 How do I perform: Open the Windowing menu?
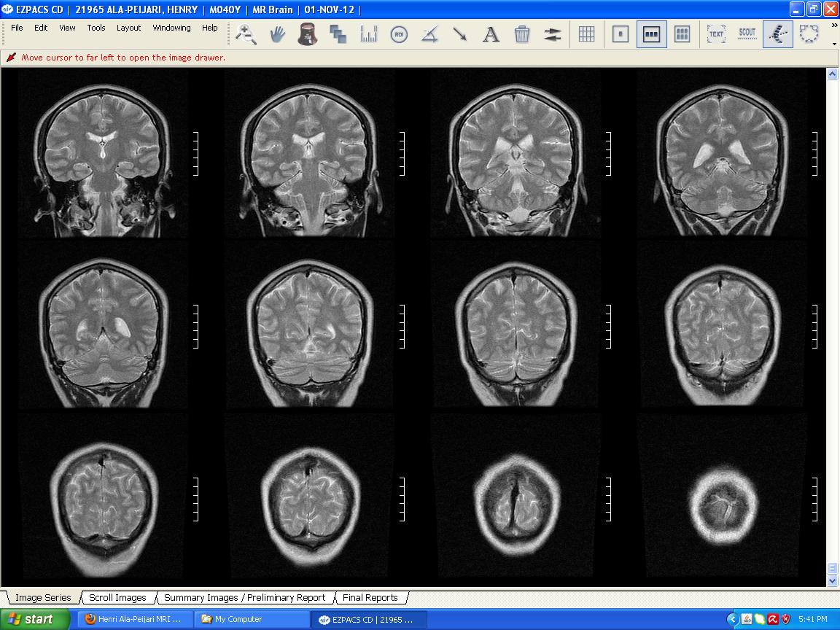point(171,28)
